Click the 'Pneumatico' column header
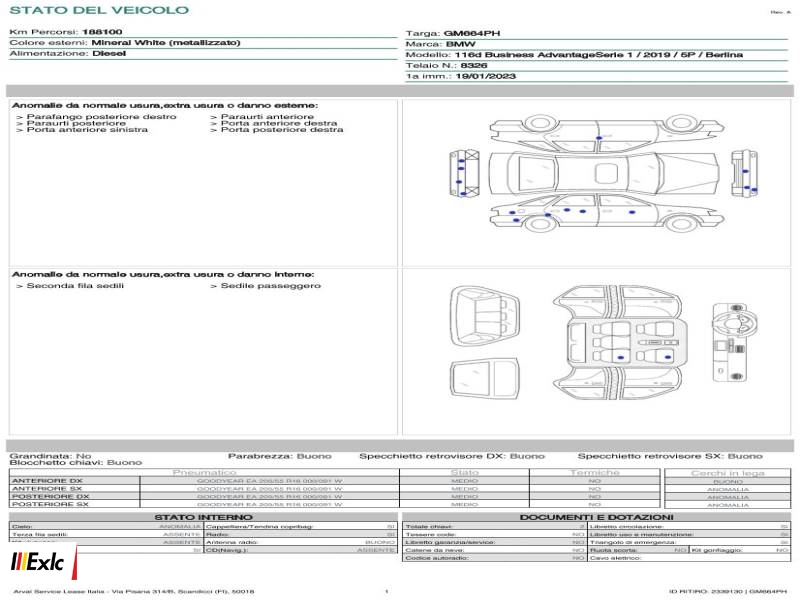 coord(205,473)
